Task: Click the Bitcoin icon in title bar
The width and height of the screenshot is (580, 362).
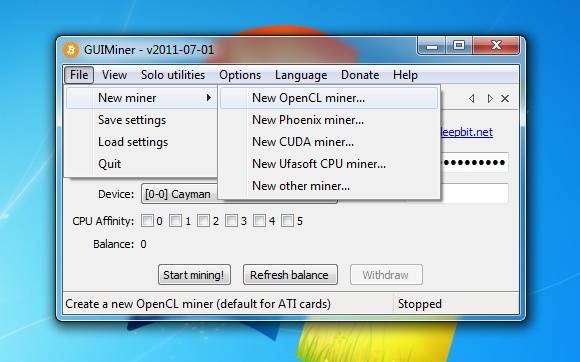Action: [71, 50]
